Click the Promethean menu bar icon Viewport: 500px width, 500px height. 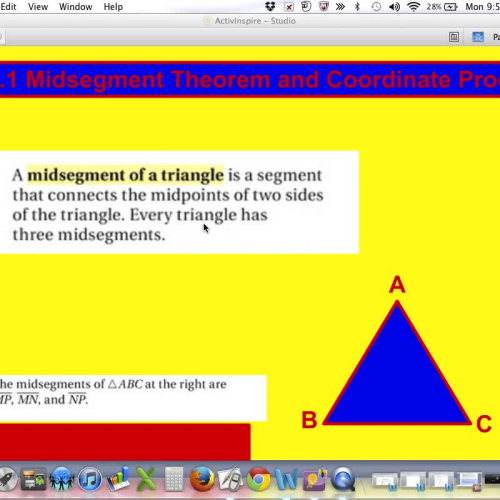306,7
